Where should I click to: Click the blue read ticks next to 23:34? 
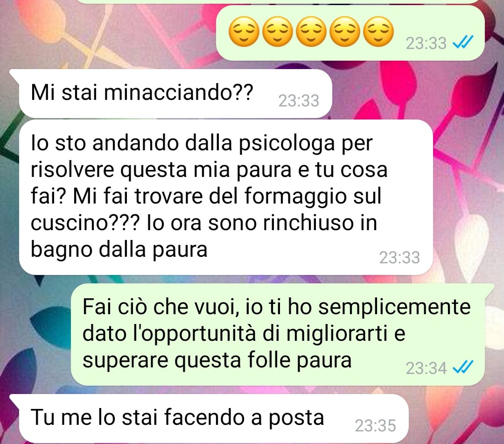tap(463, 367)
